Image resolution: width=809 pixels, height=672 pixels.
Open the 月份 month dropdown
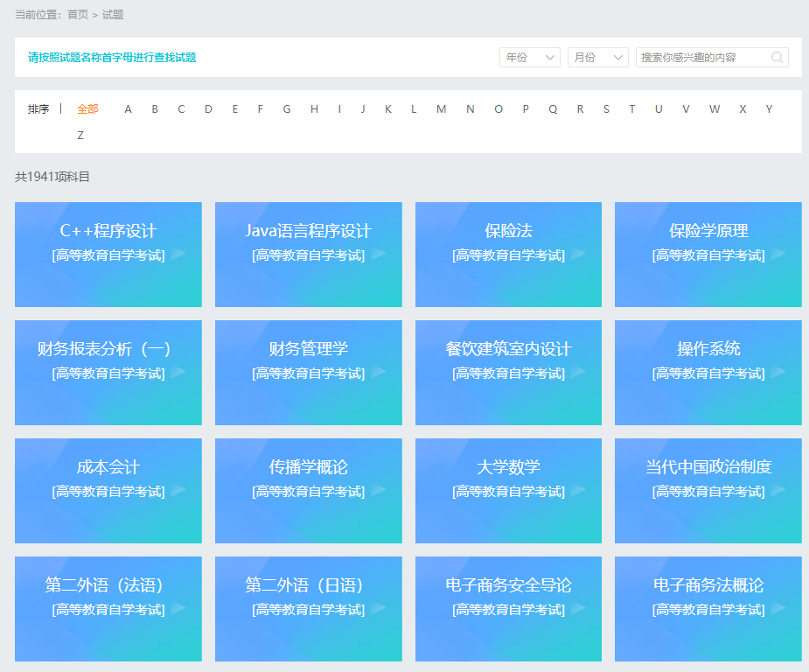pos(598,58)
